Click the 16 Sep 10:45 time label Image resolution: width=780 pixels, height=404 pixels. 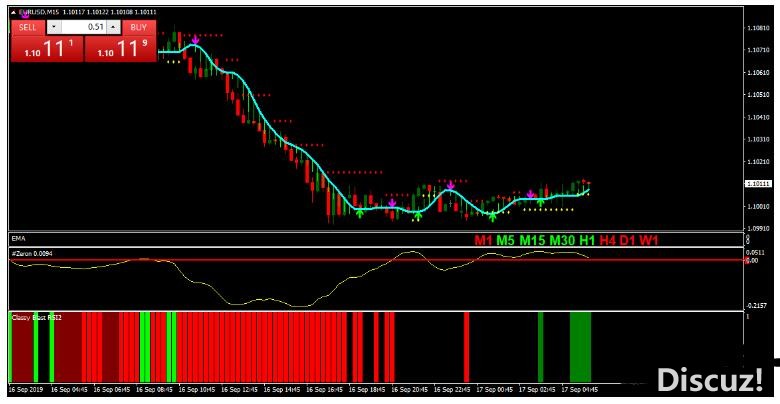coord(197,389)
